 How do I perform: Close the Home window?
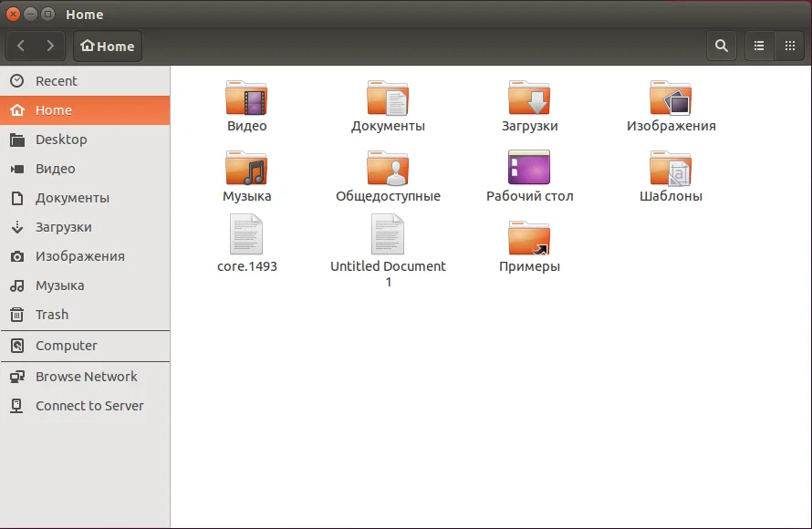click(x=14, y=15)
